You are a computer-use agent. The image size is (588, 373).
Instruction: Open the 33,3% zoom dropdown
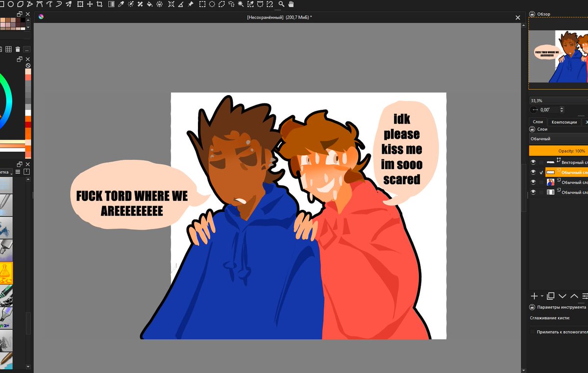pos(558,100)
